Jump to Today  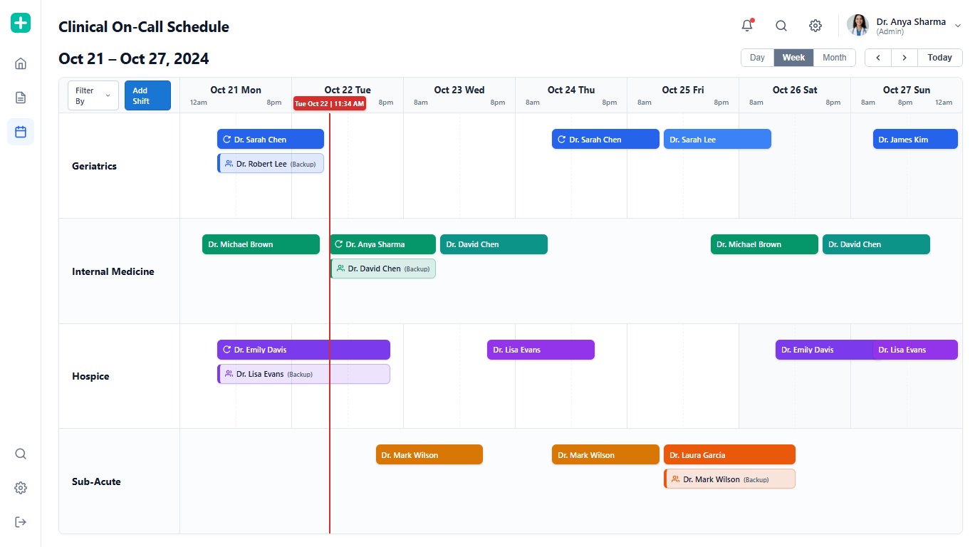(x=940, y=58)
